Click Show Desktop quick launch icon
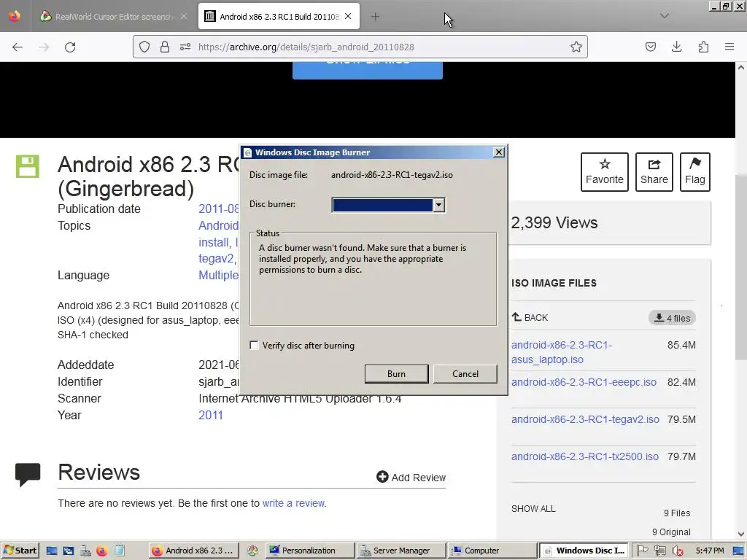This screenshot has height=560, width=747. (x=52, y=551)
